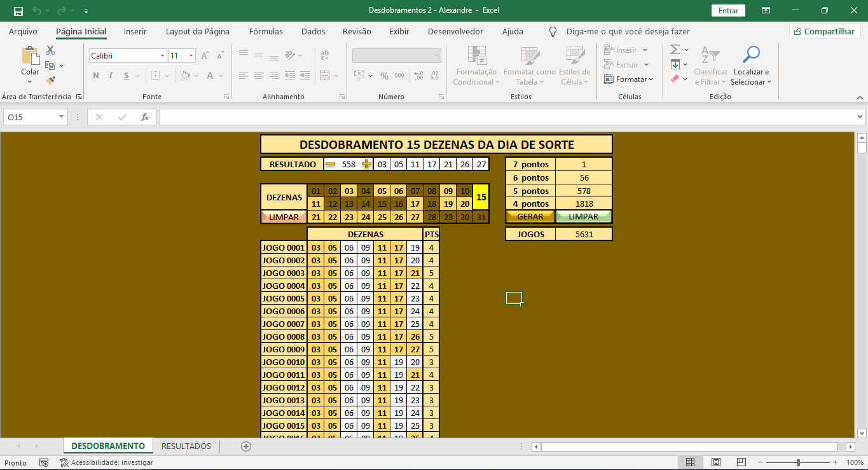Open the Name Box O15 dropdown

click(62, 117)
